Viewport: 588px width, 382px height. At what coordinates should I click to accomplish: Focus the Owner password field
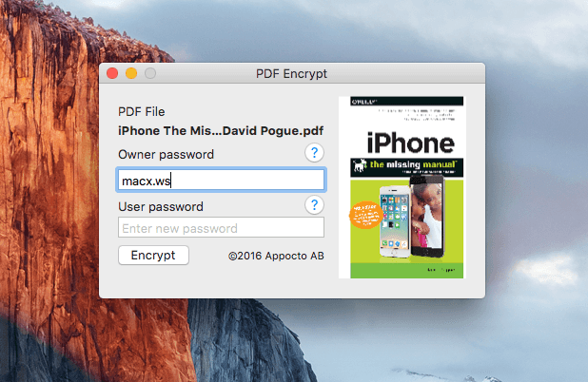click(x=221, y=181)
